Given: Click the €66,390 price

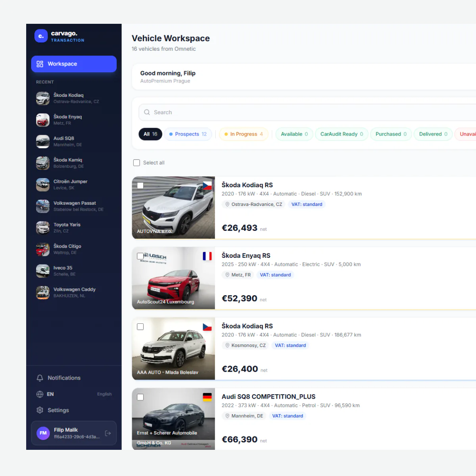Looking at the screenshot, I should point(240,440).
